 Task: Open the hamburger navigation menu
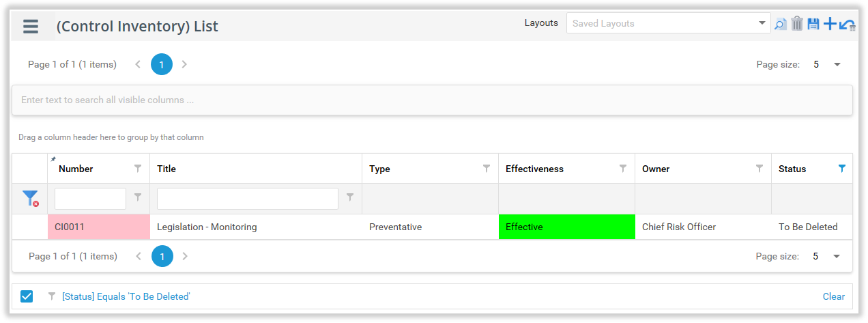tap(31, 27)
